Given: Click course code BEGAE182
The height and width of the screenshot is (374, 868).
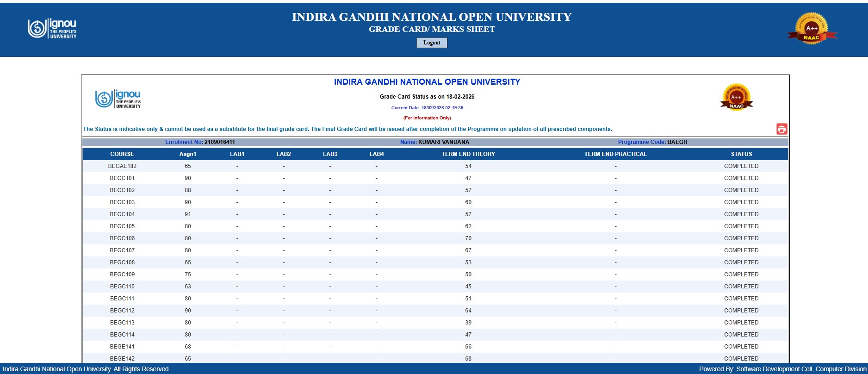Looking at the screenshot, I should coord(122,166).
